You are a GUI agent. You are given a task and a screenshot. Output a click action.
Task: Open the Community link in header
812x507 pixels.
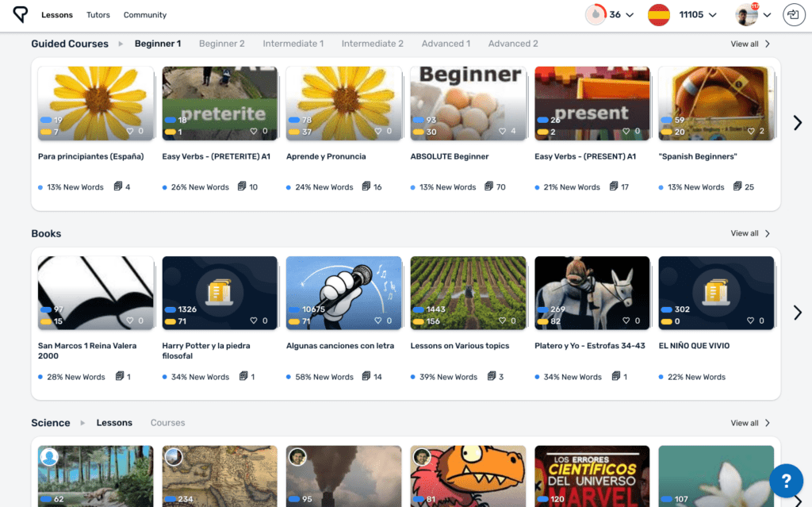(x=145, y=15)
